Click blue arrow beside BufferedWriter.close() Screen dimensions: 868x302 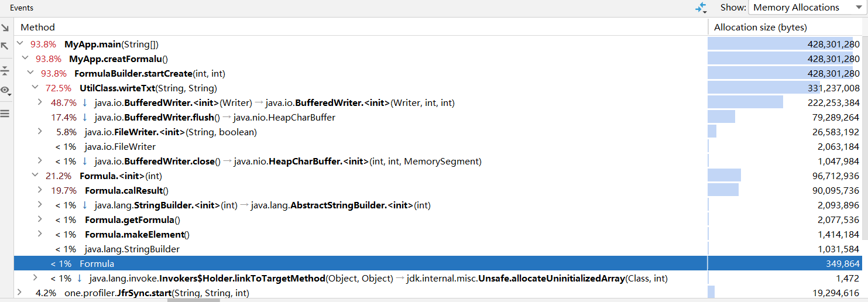pyautogui.click(x=85, y=162)
